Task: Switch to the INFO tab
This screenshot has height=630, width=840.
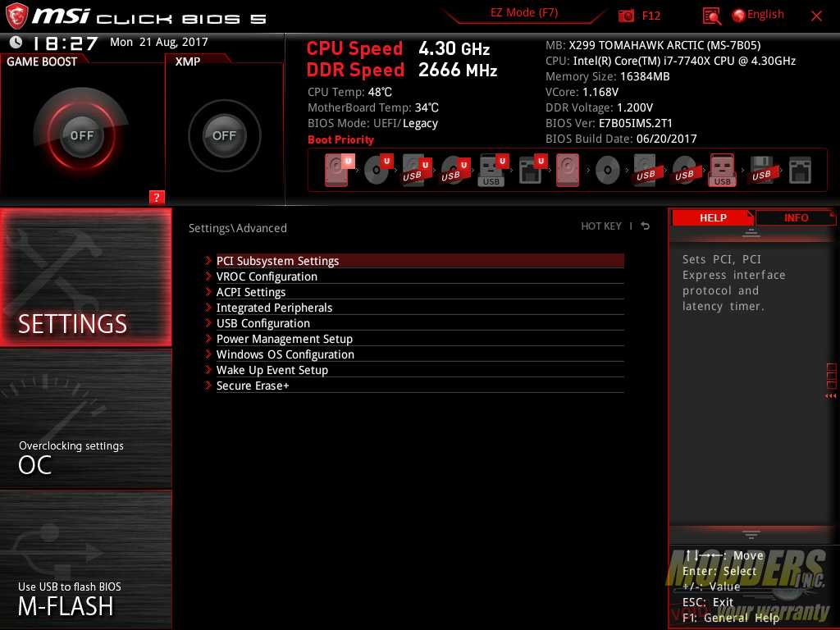Action: click(x=796, y=217)
